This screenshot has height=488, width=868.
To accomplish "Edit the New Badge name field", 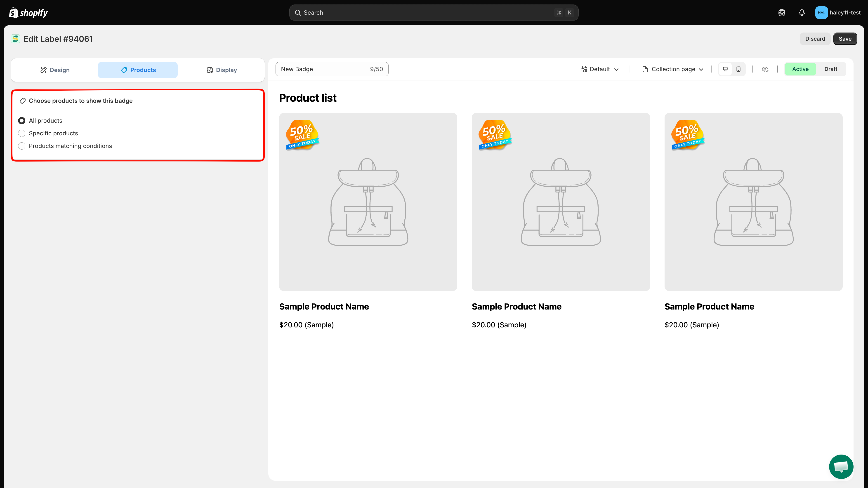I will (x=332, y=69).
